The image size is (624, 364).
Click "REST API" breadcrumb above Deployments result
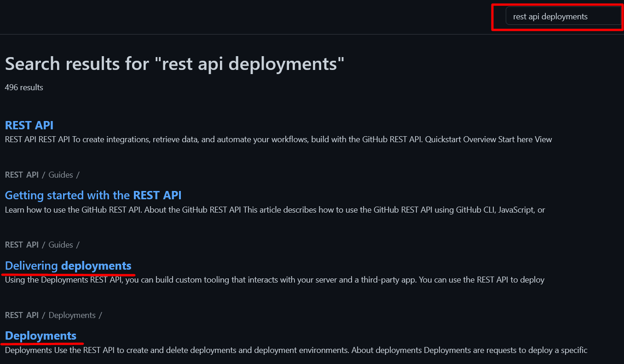tap(22, 315)
